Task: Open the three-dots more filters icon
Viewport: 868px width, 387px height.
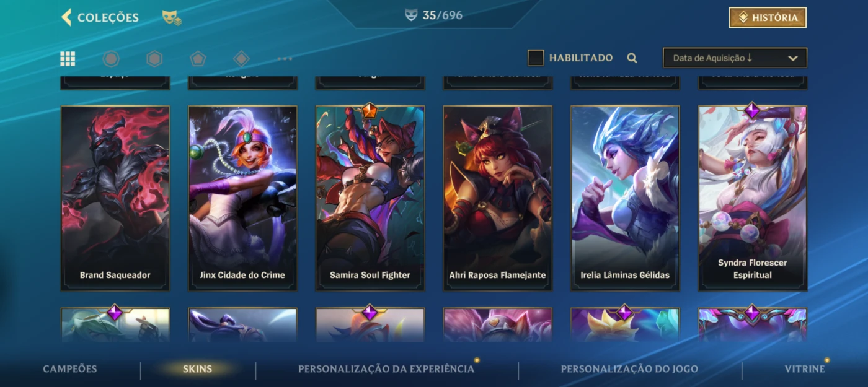Action: [285, 59]
